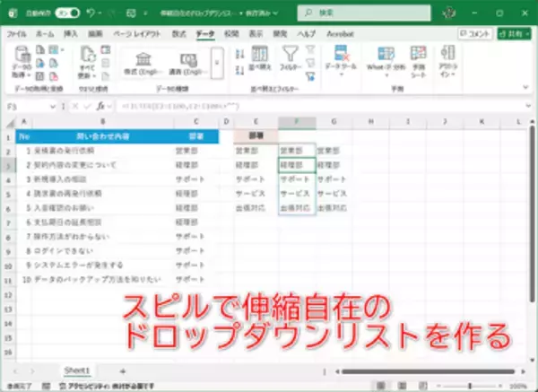
Task: Click accessibility check status bar item
Action: click(107, 386)
